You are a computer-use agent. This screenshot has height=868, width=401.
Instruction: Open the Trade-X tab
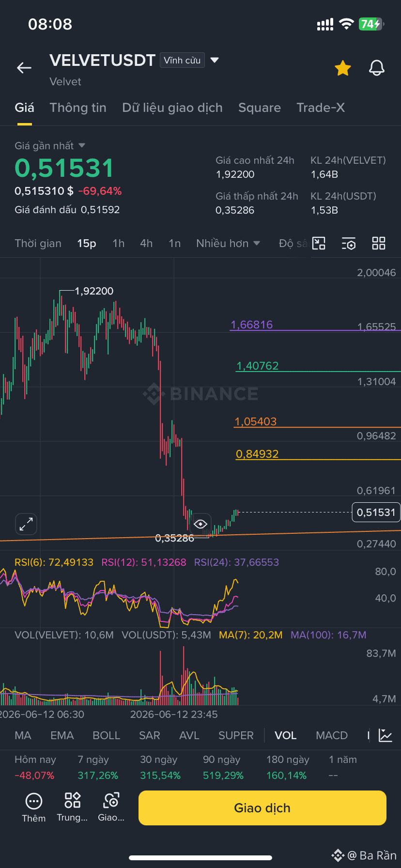pos(321,108)
